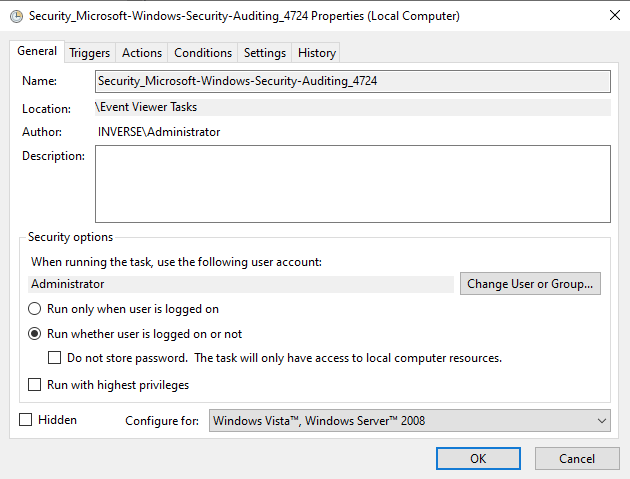Toggle the Hidden checkbox
Viewport: 630px width, 479px height.
point(26,420)
